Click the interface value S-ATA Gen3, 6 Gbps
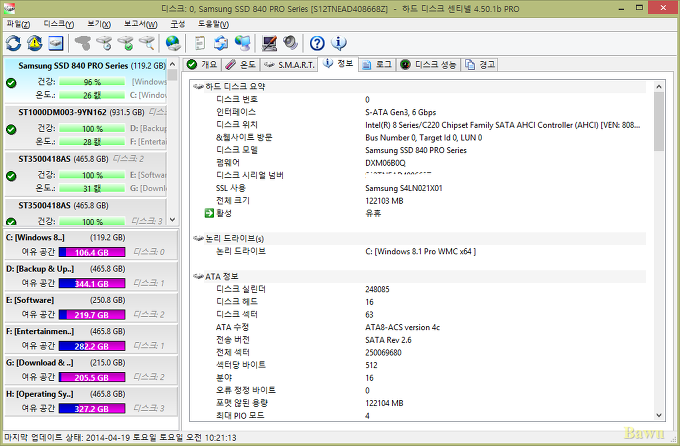 coord(401,112)
